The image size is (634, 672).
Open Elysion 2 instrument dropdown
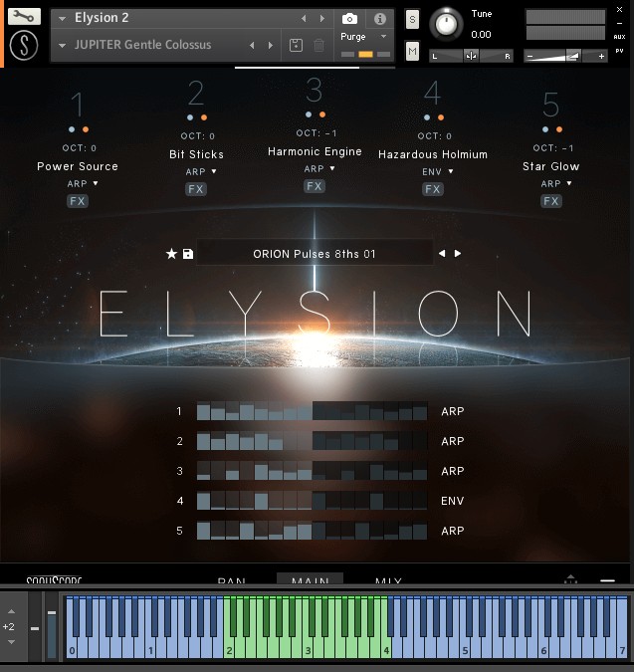pos(63,19)
